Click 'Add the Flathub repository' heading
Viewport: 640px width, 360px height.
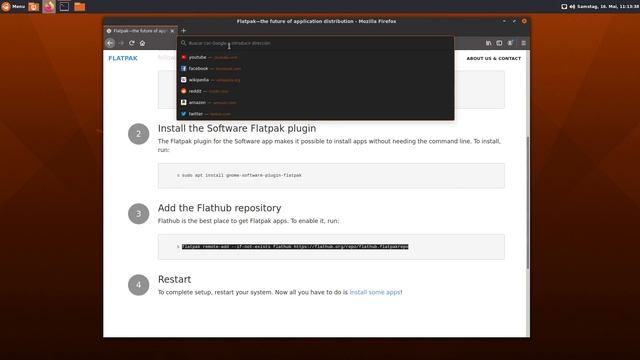point(220,208)
